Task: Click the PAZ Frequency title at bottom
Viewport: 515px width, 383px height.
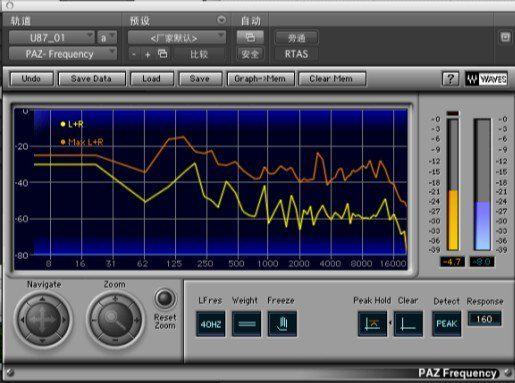Action: pos(457,373)
